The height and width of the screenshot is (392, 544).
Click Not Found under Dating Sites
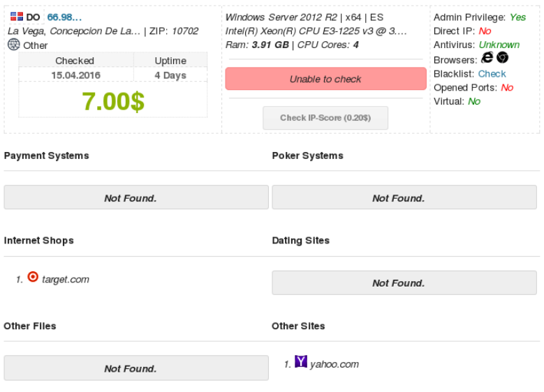click(405, 282)
